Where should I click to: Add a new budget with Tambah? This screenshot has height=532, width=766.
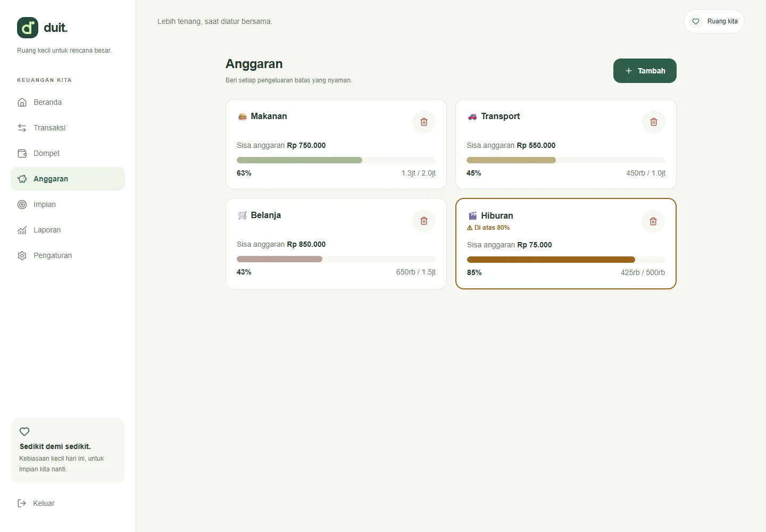pos(645,71)
